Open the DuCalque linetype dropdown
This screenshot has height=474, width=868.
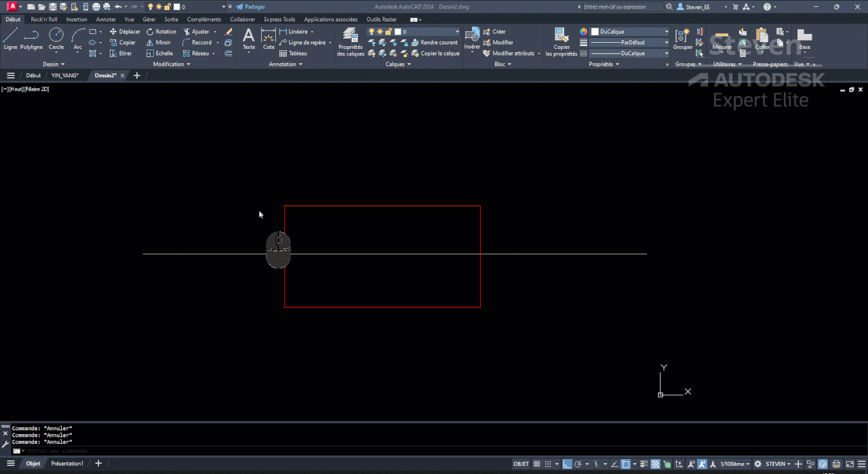630,54
